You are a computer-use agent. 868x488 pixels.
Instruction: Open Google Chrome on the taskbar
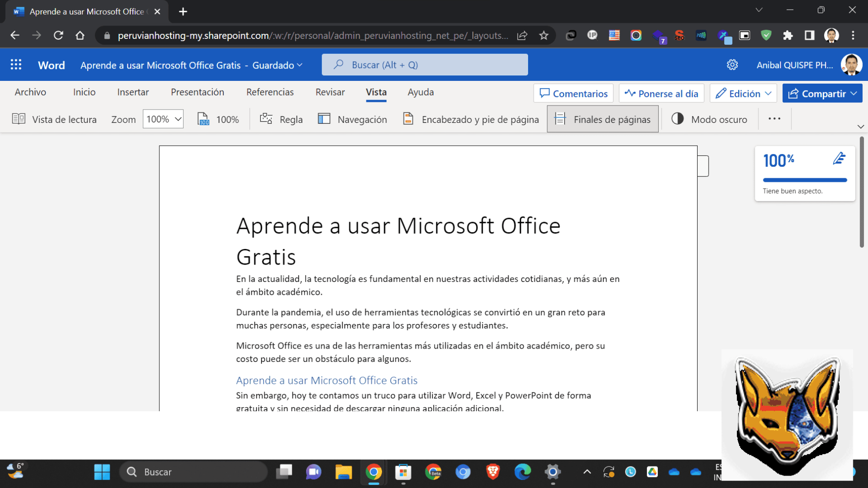pyautogui.click(x=374, y=472)
